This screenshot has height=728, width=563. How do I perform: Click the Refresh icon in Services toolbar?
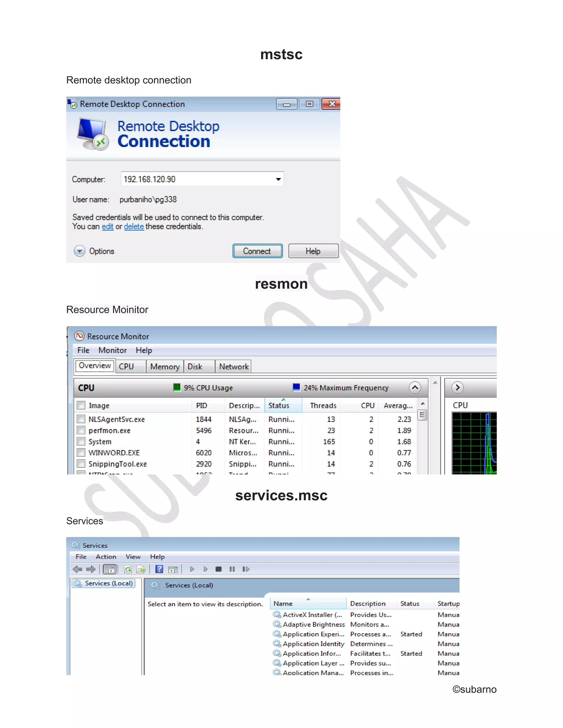[128, 569]
